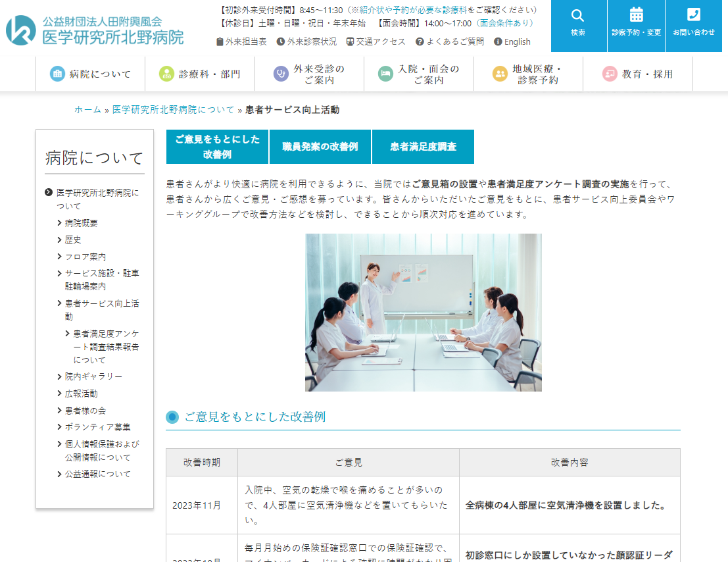Viewport: 728px width, 562px height.
Task: Select the 外来受診のご案内 stethoscope icon
Action: pos(282,72)
